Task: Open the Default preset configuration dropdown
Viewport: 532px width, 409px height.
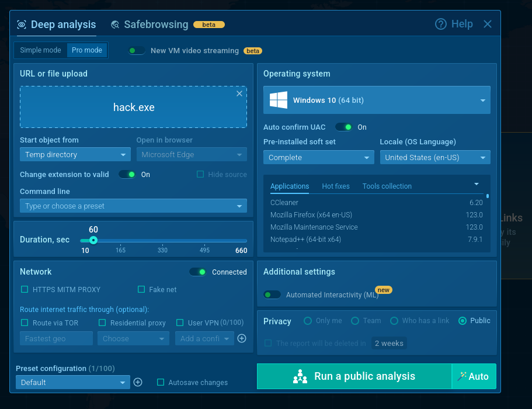Action: (73, 382)
